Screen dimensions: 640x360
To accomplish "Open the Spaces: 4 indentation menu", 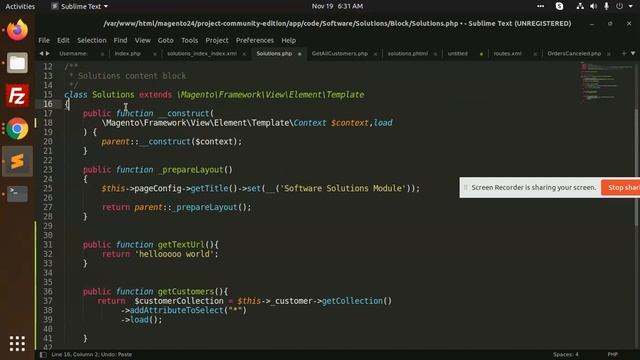I will [565, 355].
